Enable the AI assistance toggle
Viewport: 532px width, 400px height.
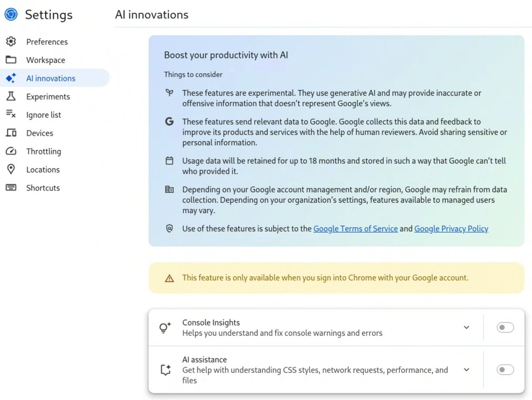(505, 369)
